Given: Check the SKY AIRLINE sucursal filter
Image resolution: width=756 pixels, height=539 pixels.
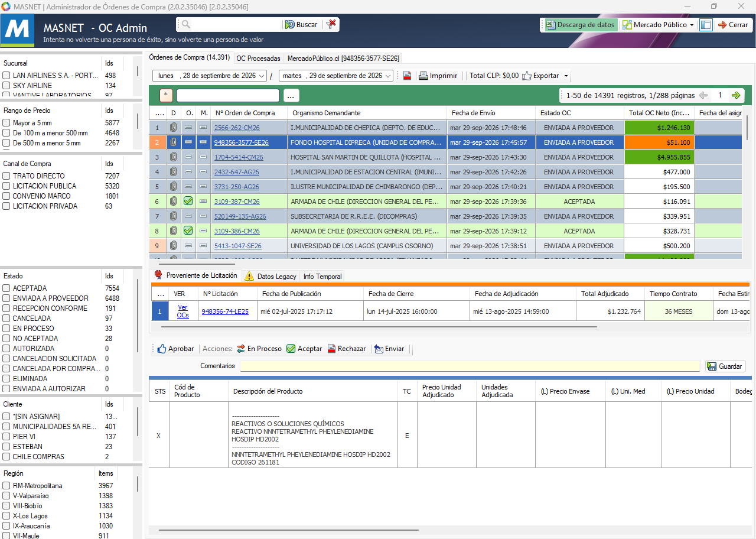Looking at the screenshot, I should (x=6, y=86).
